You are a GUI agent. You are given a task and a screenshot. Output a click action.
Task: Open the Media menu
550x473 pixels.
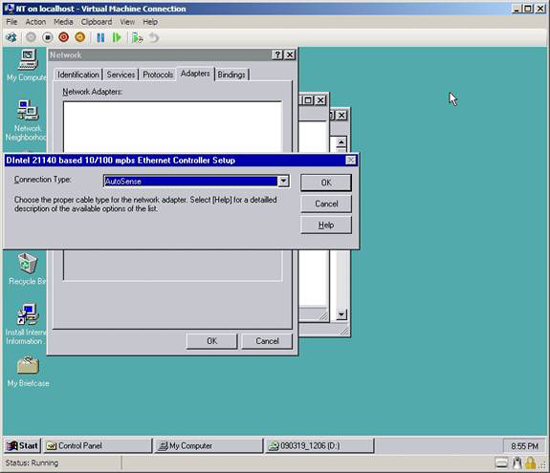click(x=63, y=22)
